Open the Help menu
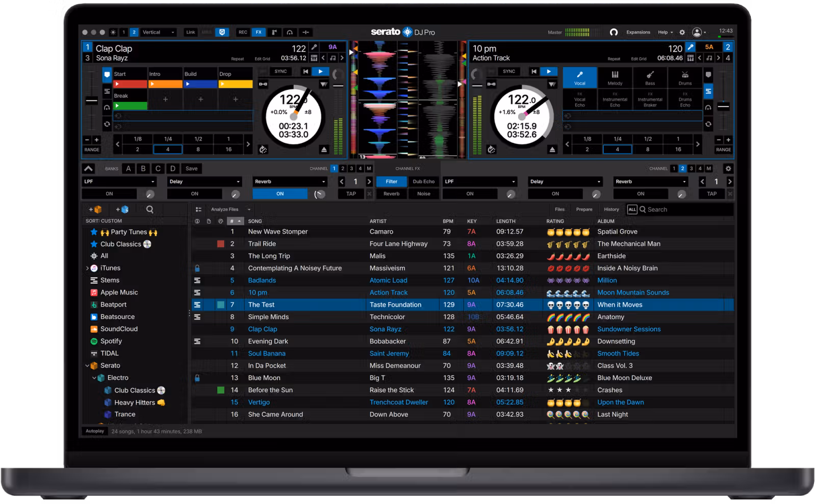Viewport: 816px width, 504px height. pyautogui.click(x=665, y=32)
